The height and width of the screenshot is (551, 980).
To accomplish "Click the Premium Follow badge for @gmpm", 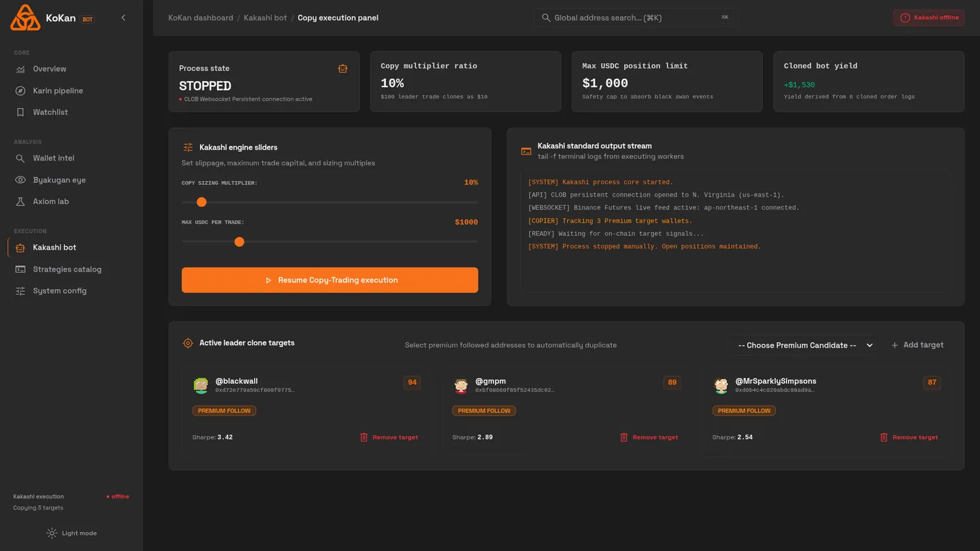I will 484,411.
